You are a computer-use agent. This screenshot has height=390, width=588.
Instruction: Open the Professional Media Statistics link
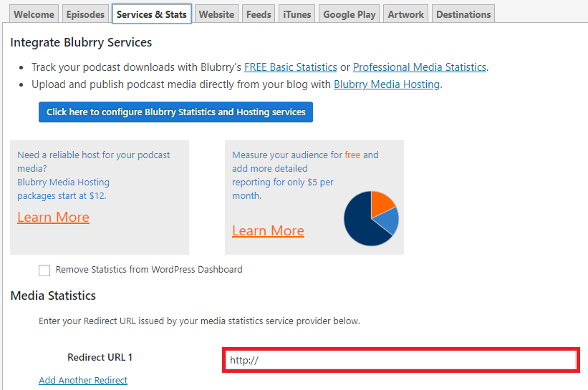click(x=420, y=67)
